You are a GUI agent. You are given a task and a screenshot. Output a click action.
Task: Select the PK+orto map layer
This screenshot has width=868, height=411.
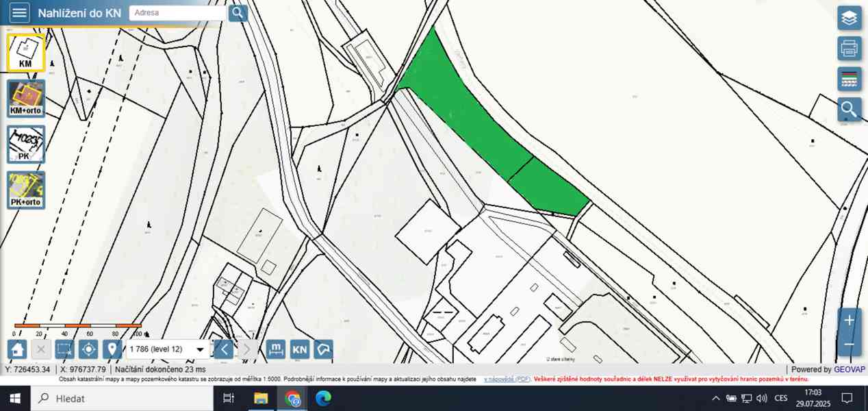coord(26,190)
